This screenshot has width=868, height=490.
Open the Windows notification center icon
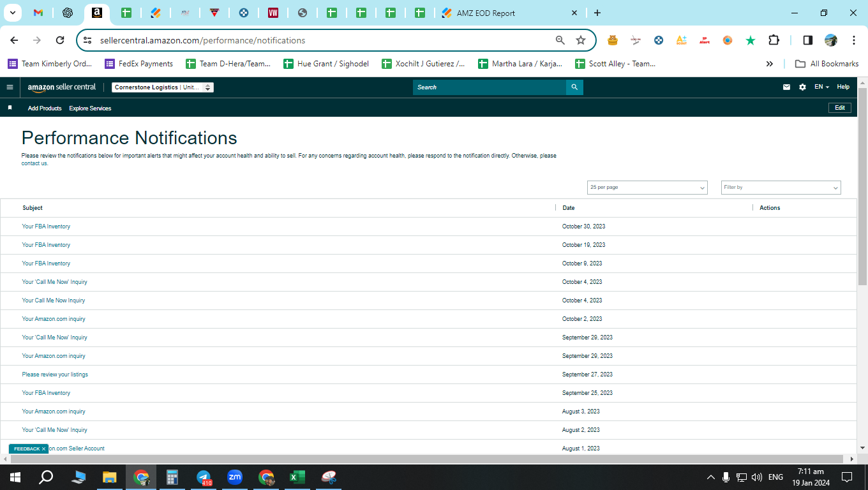[x=847, y=477]
